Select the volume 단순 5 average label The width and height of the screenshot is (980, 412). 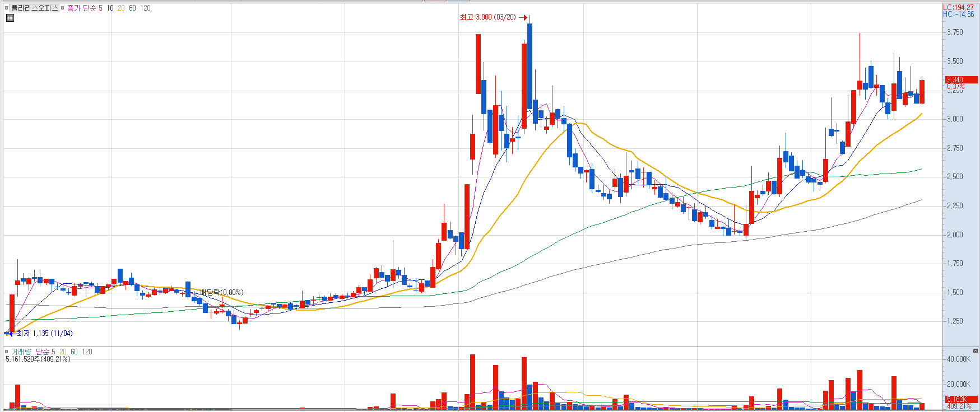coord(45,352)
